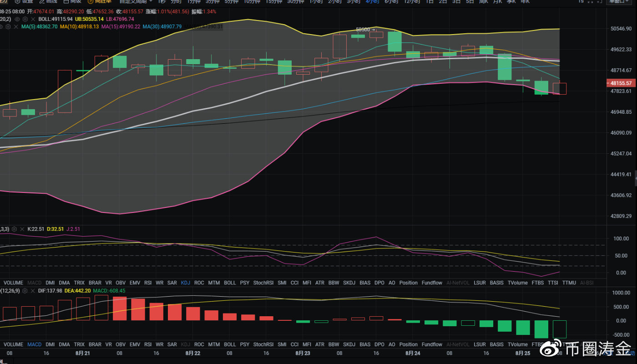Click the 48155.57 current price label
Viewport: 637px width, 364px height.
pyautogui.click(x=621, y=83)
